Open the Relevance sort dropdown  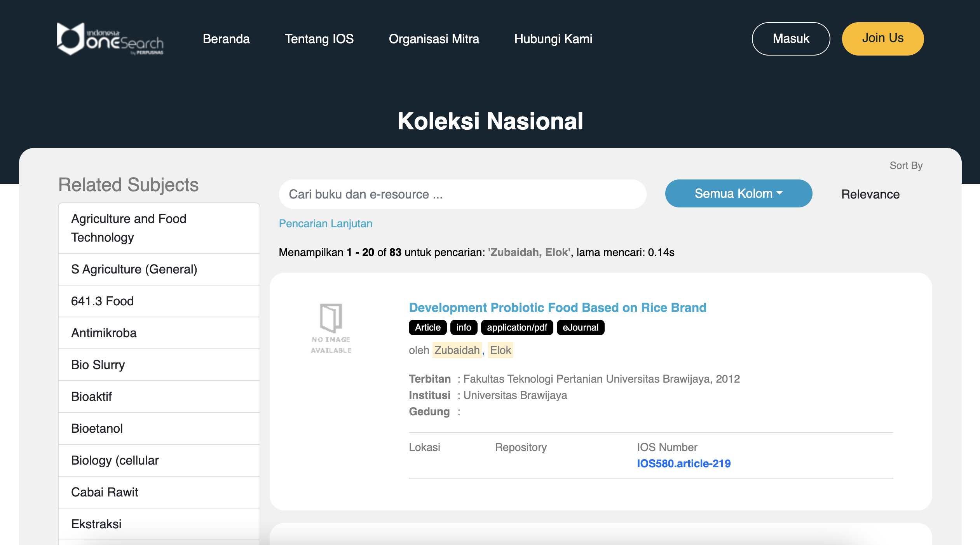tap(870, 194)
